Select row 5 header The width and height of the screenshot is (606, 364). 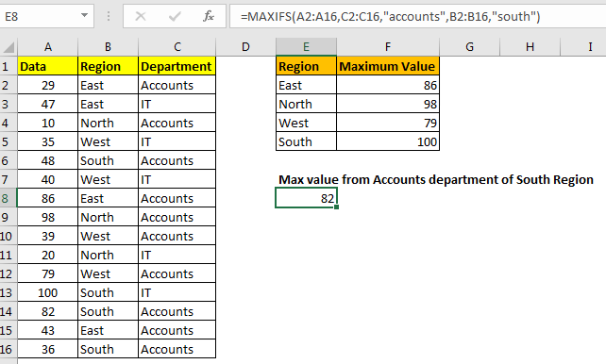[8, 141]
